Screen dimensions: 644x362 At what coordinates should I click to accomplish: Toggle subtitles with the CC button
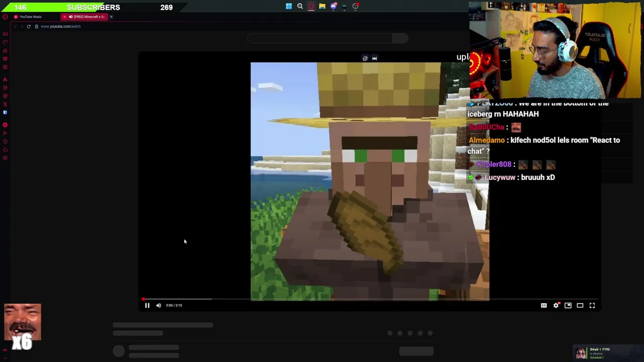coord(544,305)
